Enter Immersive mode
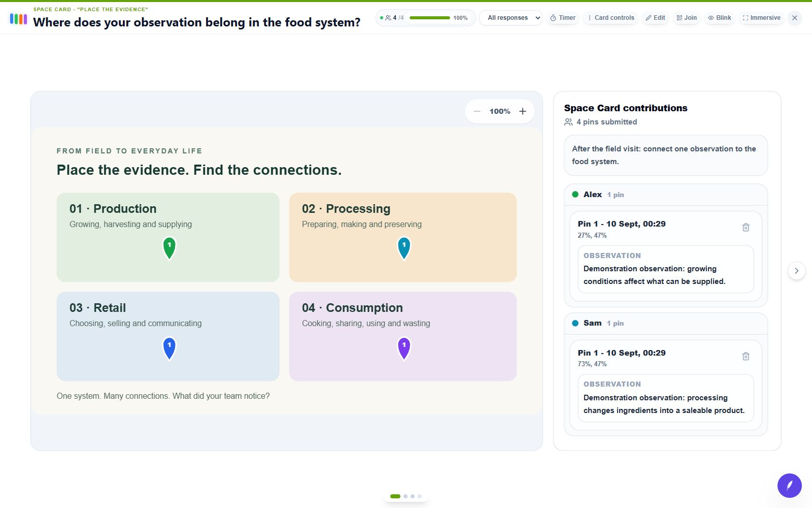This screenshot has width=812, height=508. point(761,18)
